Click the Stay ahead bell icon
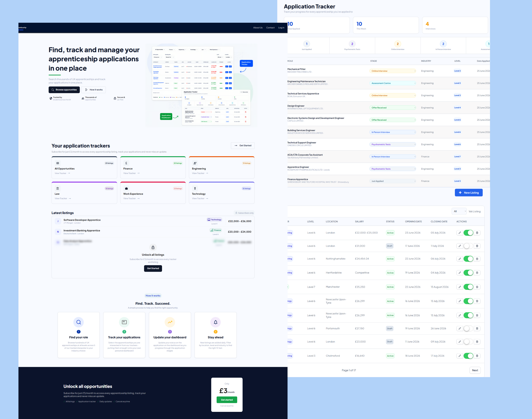 pyautogui.click(x=216, y=322)
